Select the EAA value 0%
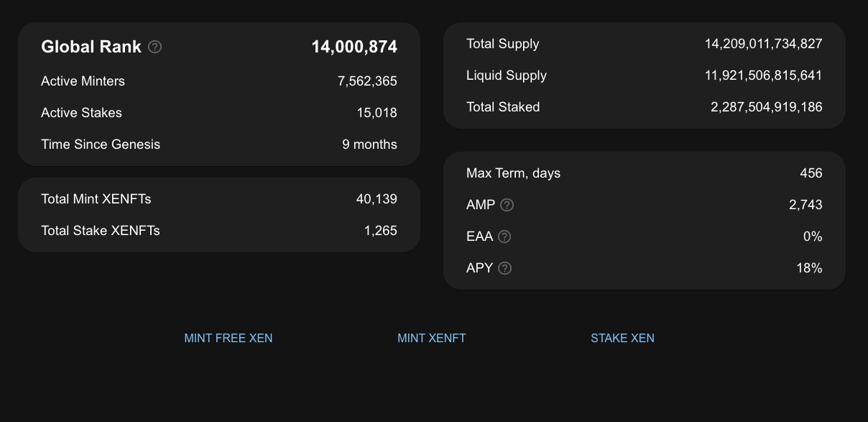The height and width of the screenshot is (422, 868). (x=813, y=237)
